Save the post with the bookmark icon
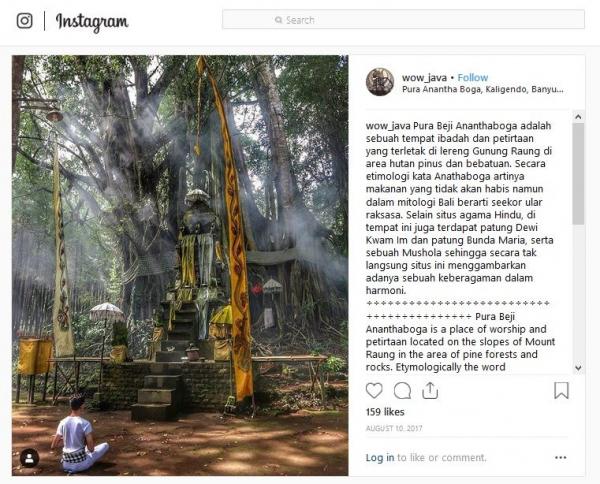 (561, 390)
